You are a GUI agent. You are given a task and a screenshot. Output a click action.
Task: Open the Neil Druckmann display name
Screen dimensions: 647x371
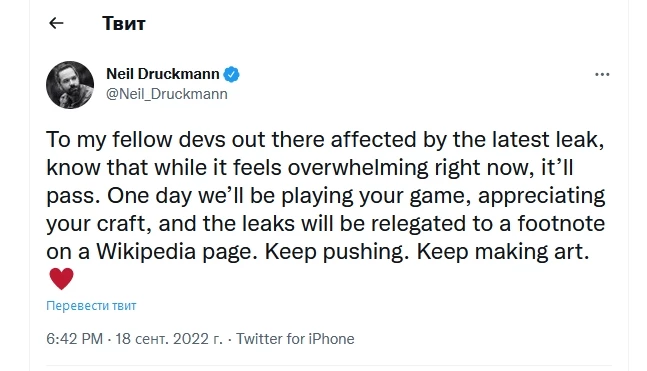[163, 74]
